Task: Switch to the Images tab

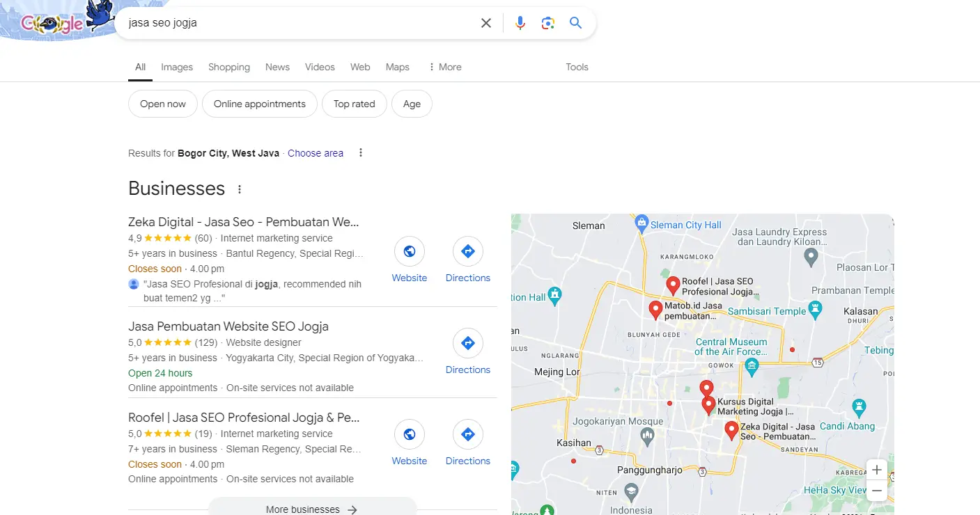Action: 177,67
